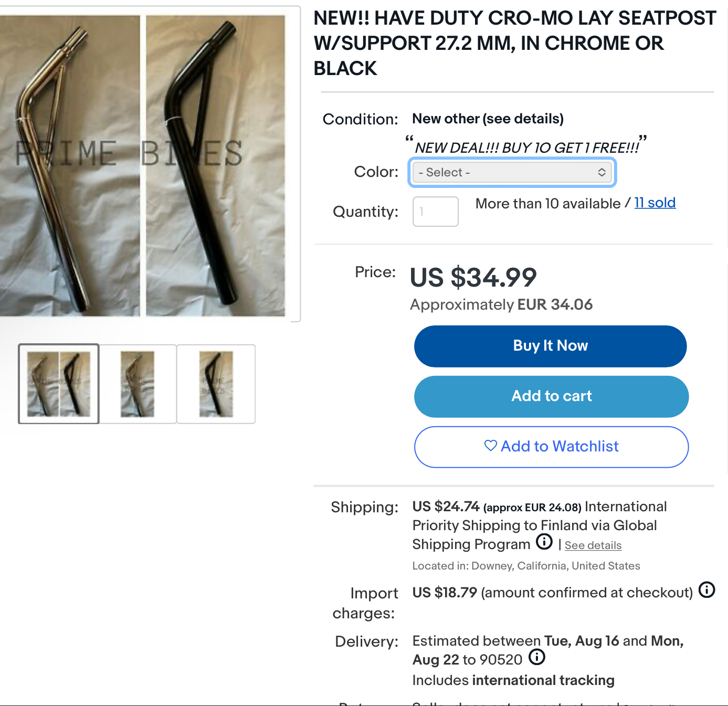The width and height of the screenshot is (728, 706).
Task: Click the US $34.99 price text
Action: click(x=473, y=277)
